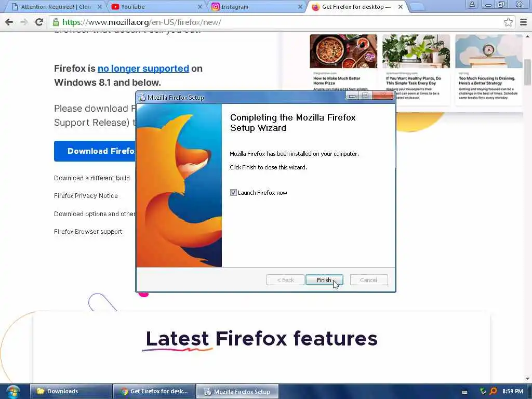Go back using the browser back arrow
The width and height of the screenshot is (532, 399).
9,22
